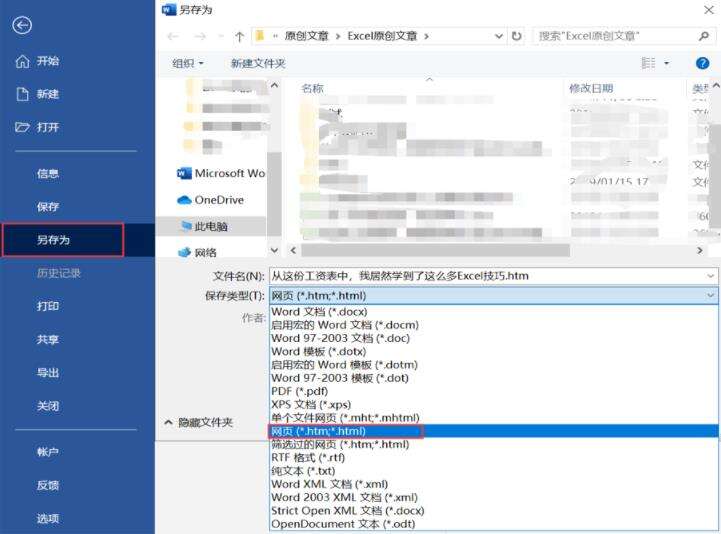721x534 pixels.
Task: Click Excel原创文章 in the path breadcrumb
Action: (x=382, y=36)
